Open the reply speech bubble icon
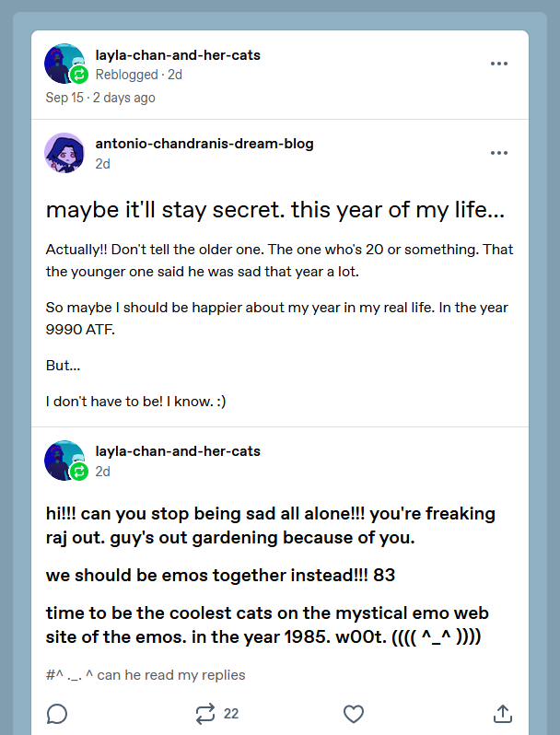 point(57,714)
